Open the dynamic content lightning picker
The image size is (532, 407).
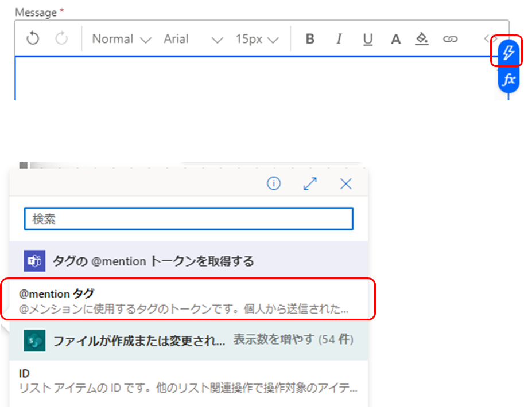507,52
